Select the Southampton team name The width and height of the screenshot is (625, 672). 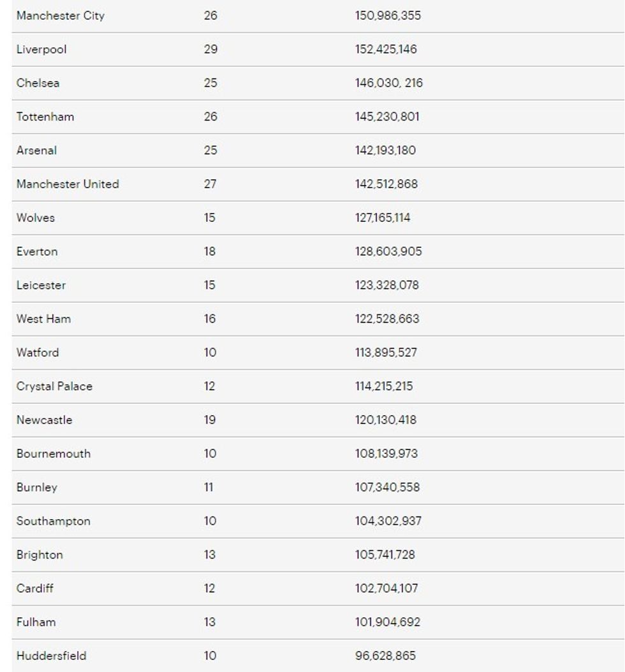[x=54, y=521]
